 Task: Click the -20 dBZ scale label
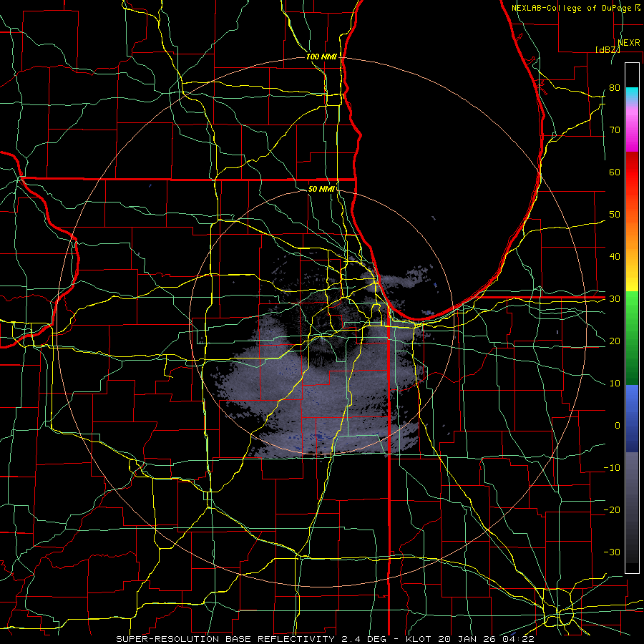point(612,509)
